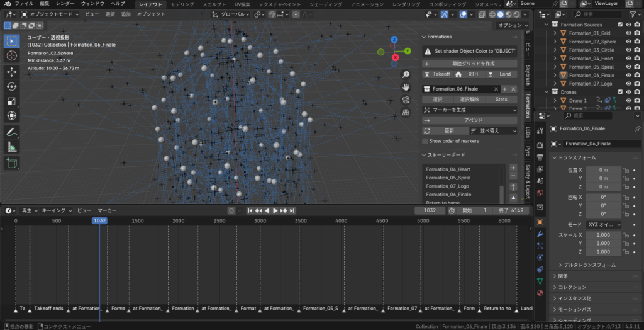Open the オプション dropdown
644x330 pixels.
513,26
